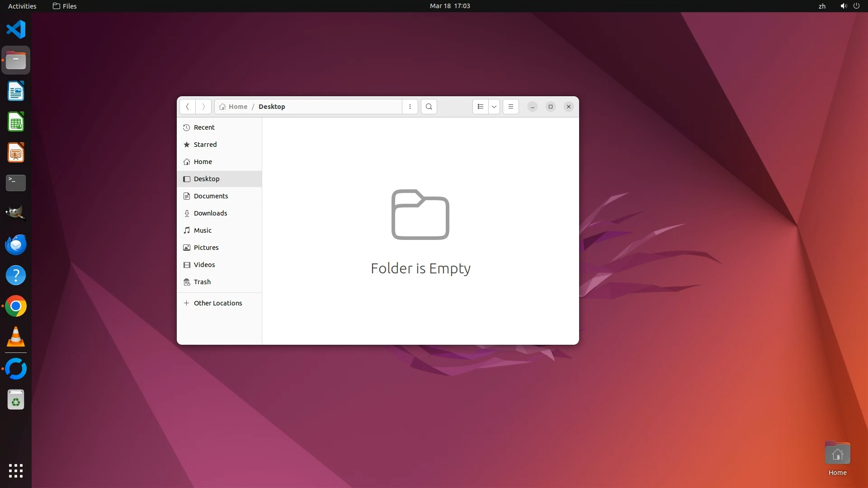Toggle list view layout button
The height and width of the screenshot is (488, 868).
click(x=480, y=107)
